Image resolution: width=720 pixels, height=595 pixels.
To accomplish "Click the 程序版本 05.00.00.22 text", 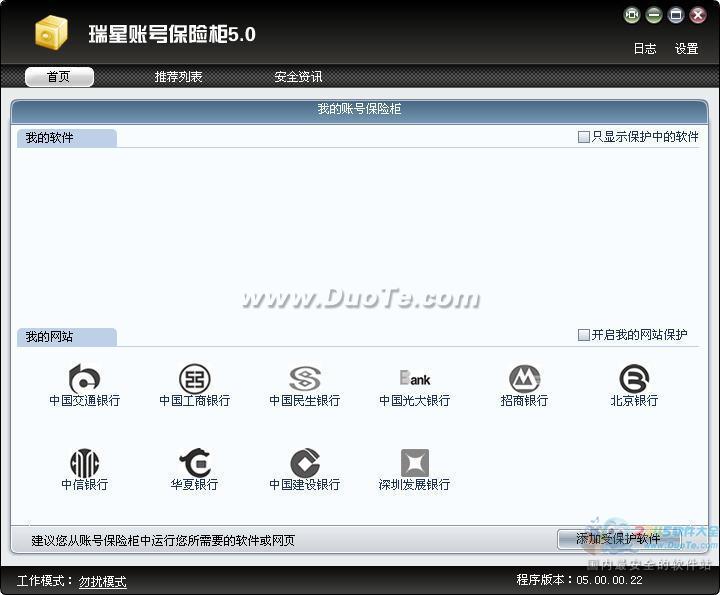I will point(579,580).
